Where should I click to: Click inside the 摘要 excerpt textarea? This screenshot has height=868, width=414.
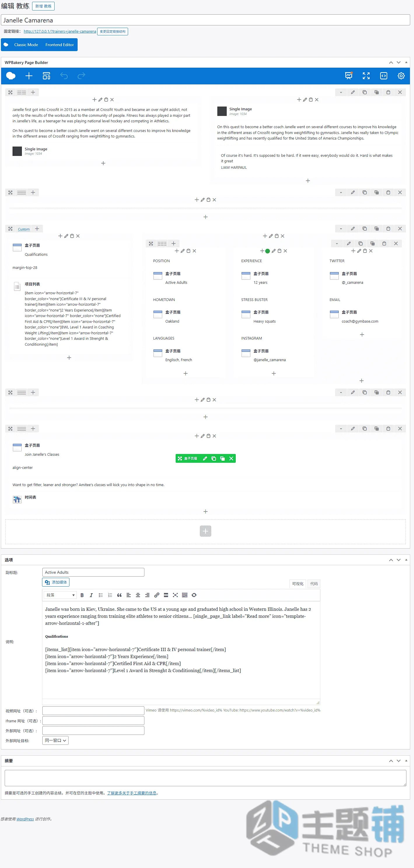click(x=205, y=778)
